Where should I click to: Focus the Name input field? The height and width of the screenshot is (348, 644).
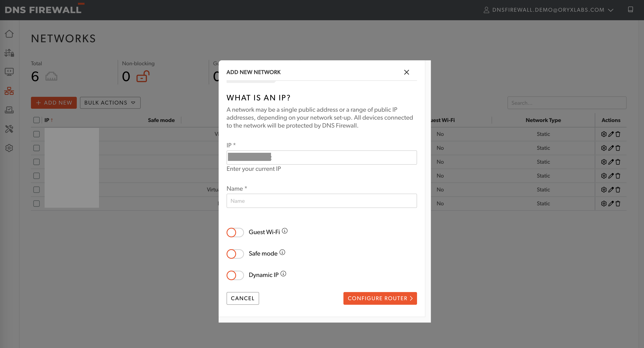pyautogui.click(x=321, y=201)
